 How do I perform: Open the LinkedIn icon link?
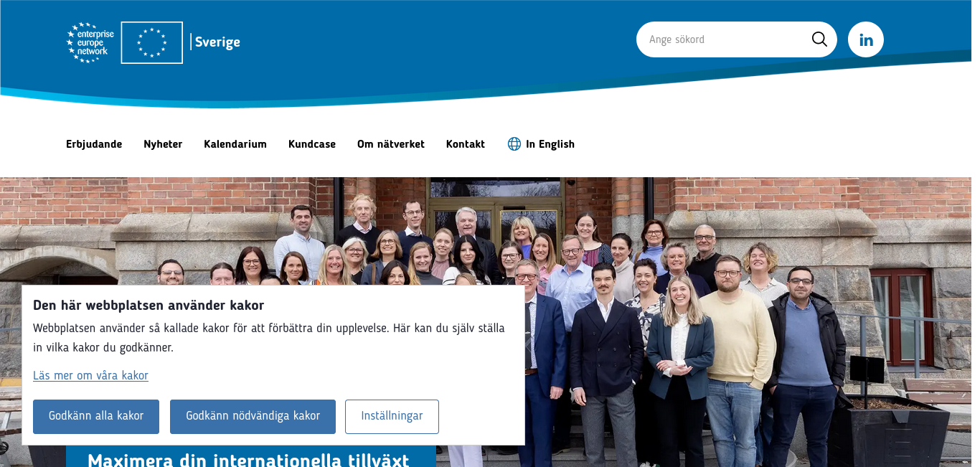coord(866,39)
